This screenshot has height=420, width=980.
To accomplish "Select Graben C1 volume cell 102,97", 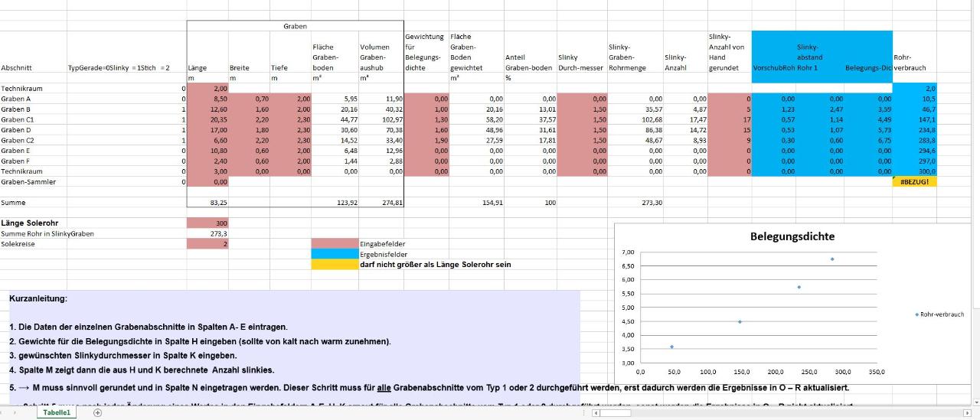I will click(381, 119).
